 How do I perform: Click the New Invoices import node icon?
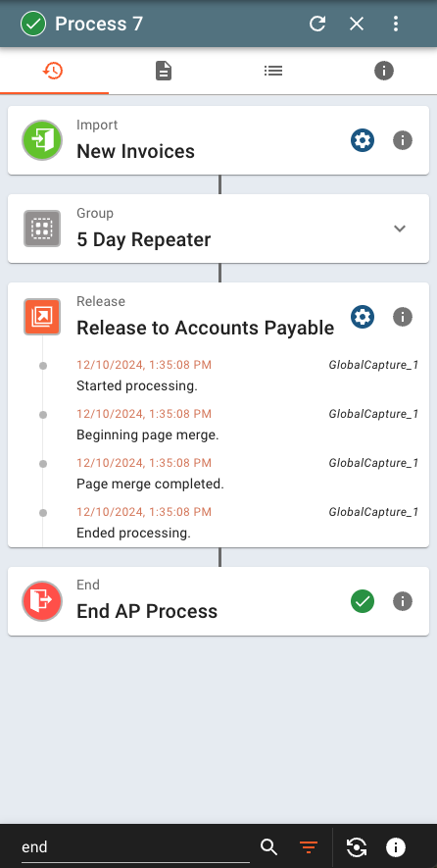[42, 140]
